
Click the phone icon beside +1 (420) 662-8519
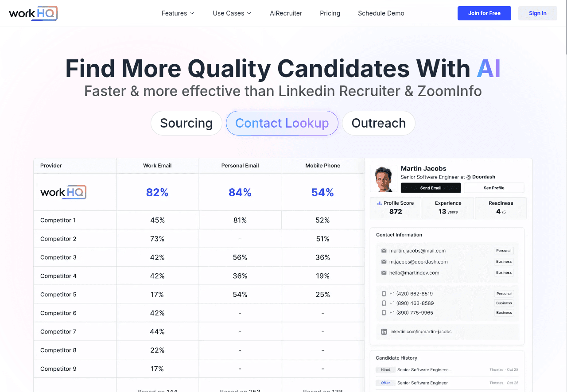point(384,294)
